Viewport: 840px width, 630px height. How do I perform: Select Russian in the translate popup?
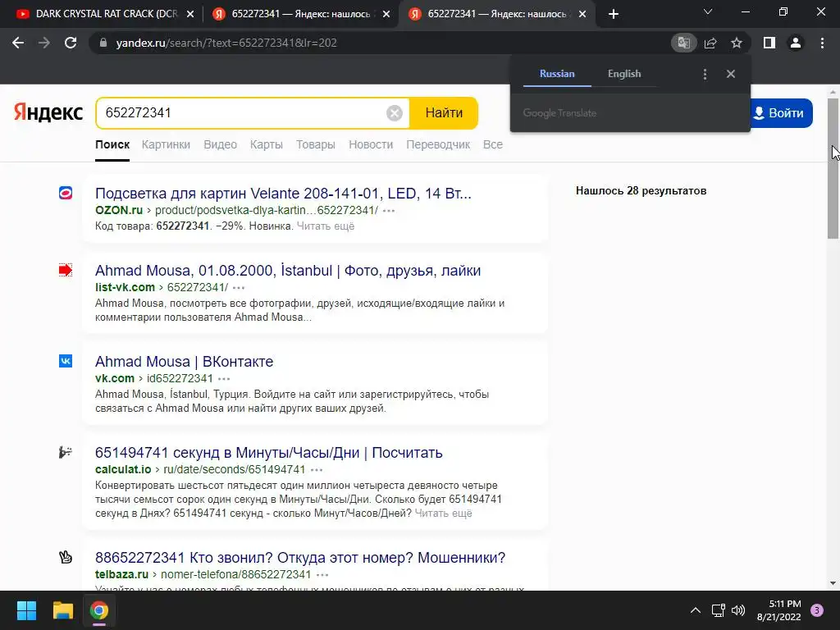557,74
